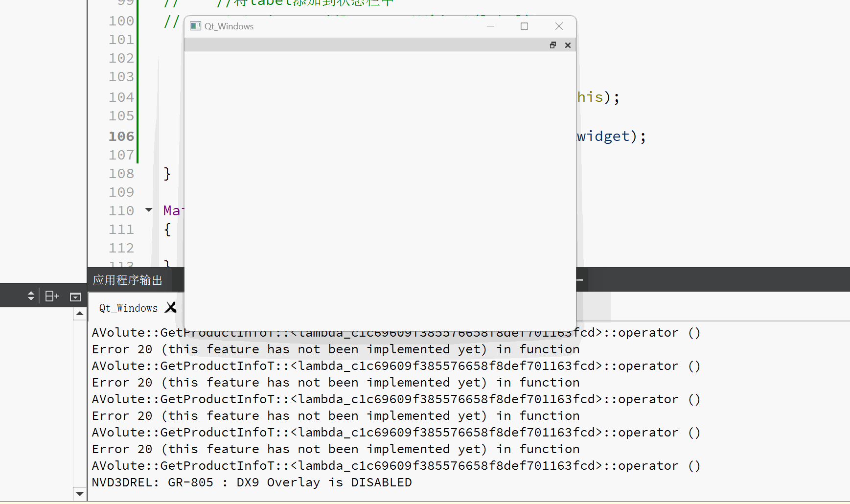The width and height of the screenshot is (850, 504).
Task: Click the up-down arrows selector in sidebar toolbar
Action: coord(31,296)
